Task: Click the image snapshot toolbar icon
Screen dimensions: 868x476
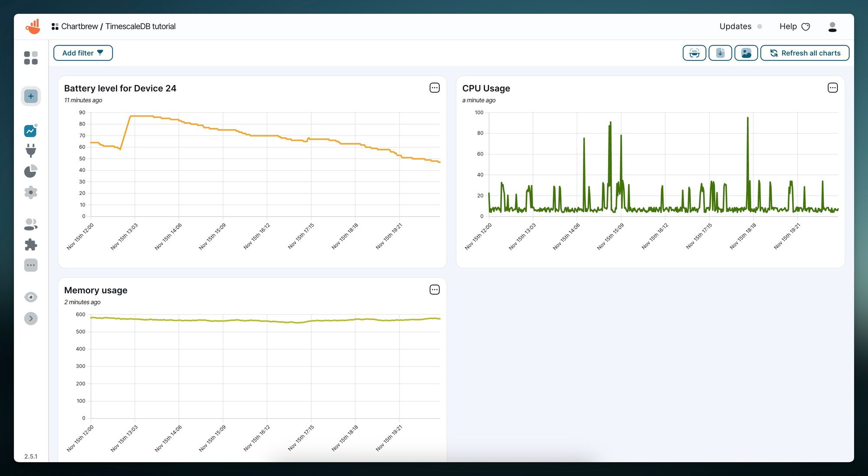Action: 746,53
